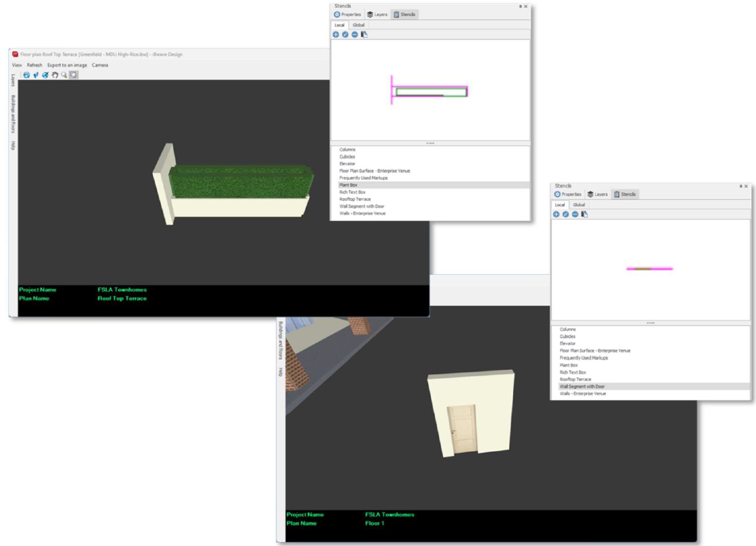
Task: Expand the Buildings and floors side panel
Action: [13, 114]
